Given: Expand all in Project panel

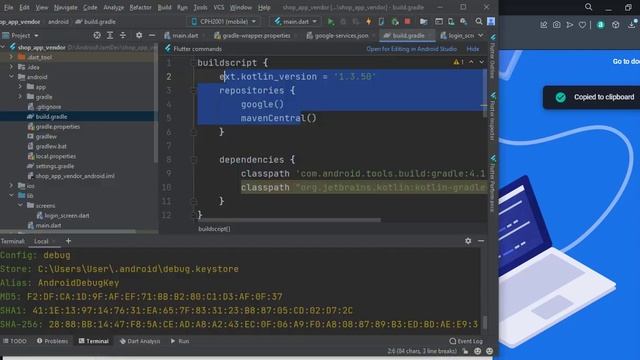Looking at the screenshot, I should [110, 36].
